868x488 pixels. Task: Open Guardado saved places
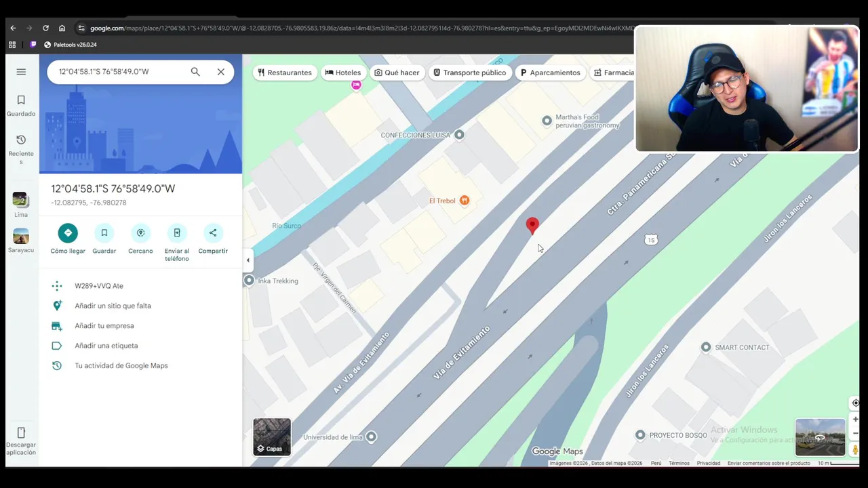21,106
